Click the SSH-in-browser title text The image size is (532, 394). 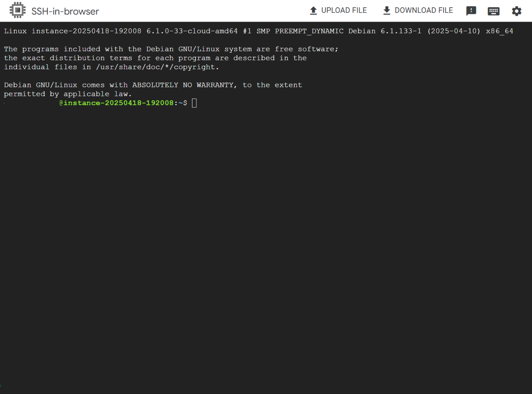[x=65, y=11]
